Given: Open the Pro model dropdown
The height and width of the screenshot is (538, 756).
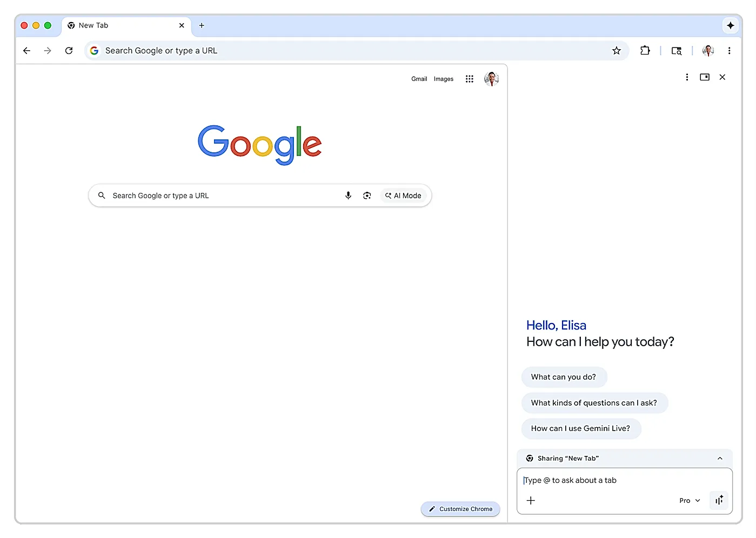Looking at the screenshot, I should pos(688,500).
